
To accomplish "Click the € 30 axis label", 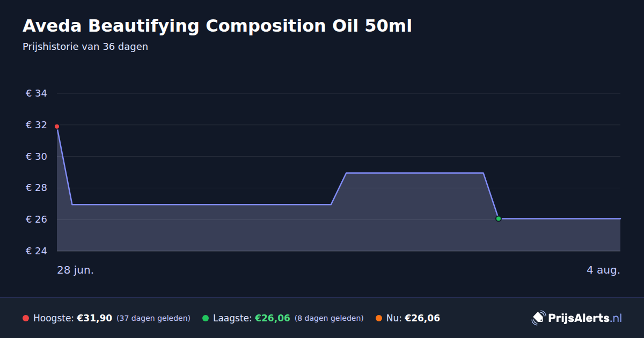I will pos(36,157).
